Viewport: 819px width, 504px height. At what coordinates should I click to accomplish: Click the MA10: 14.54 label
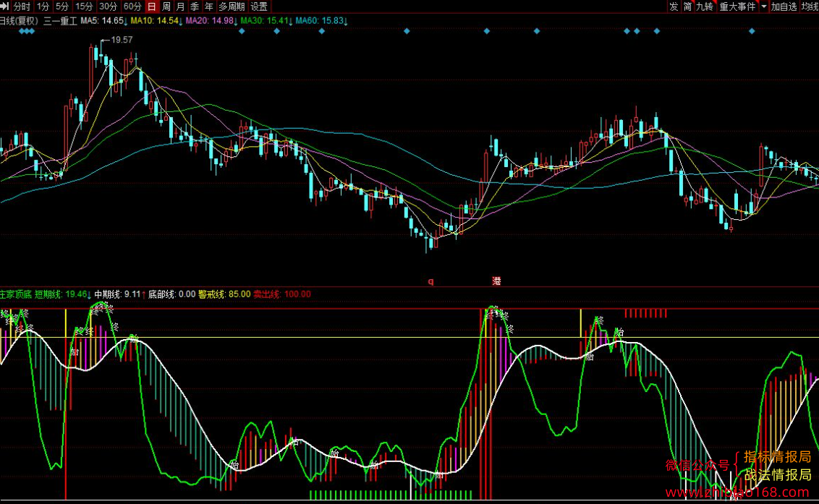[155, 21]
